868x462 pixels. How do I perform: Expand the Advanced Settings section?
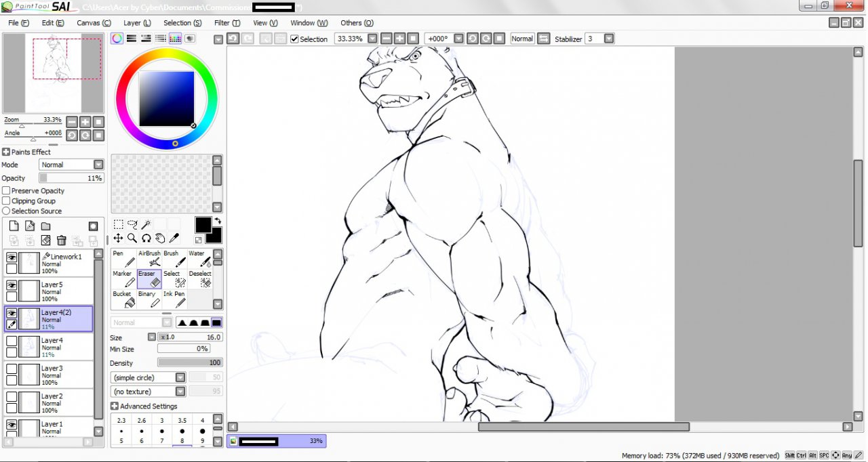115,406
